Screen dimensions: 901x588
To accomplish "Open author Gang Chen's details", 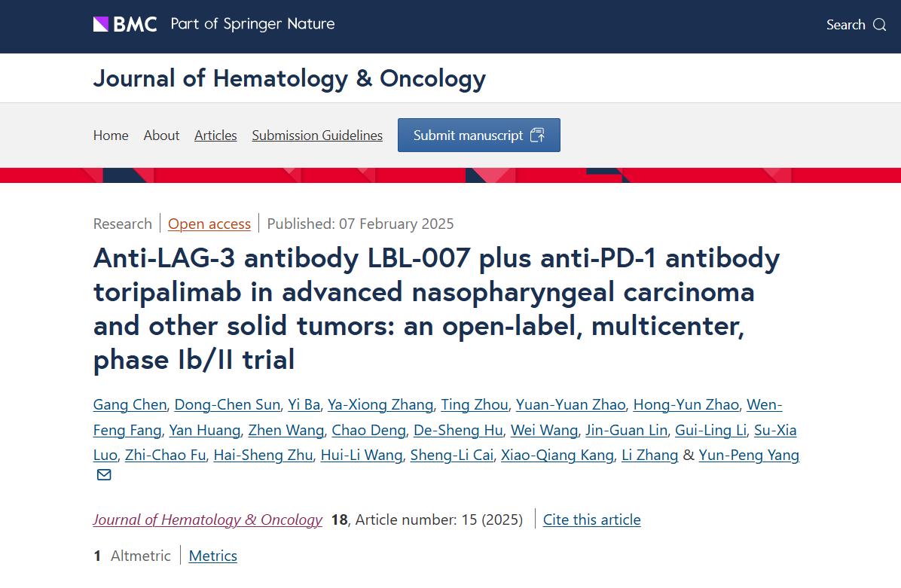I will (130, 405).
